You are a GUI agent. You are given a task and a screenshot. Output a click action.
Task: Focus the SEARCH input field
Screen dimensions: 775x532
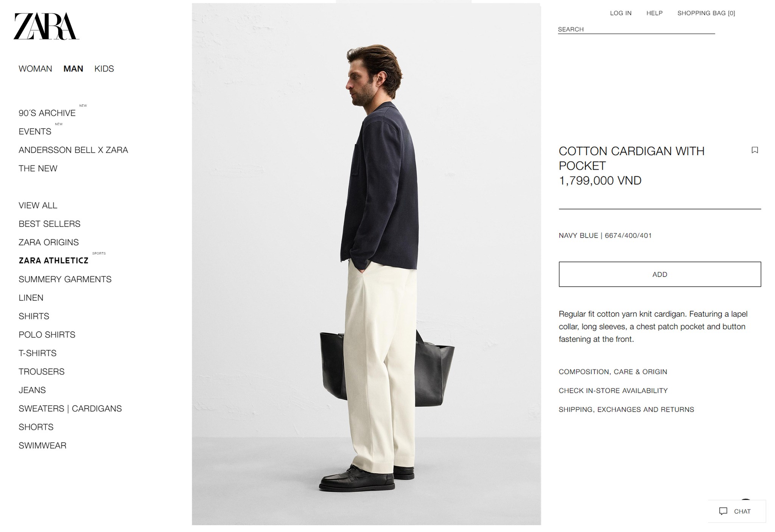pos(636,30)
